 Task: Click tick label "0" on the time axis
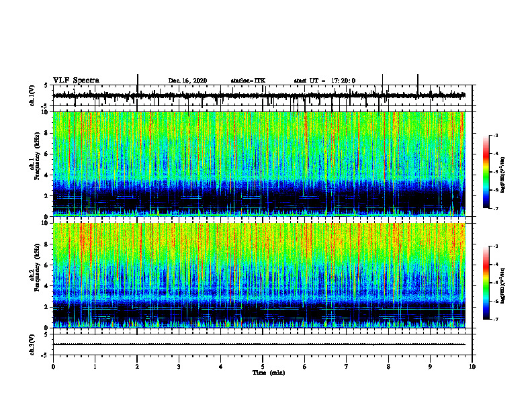click(53, 367)
